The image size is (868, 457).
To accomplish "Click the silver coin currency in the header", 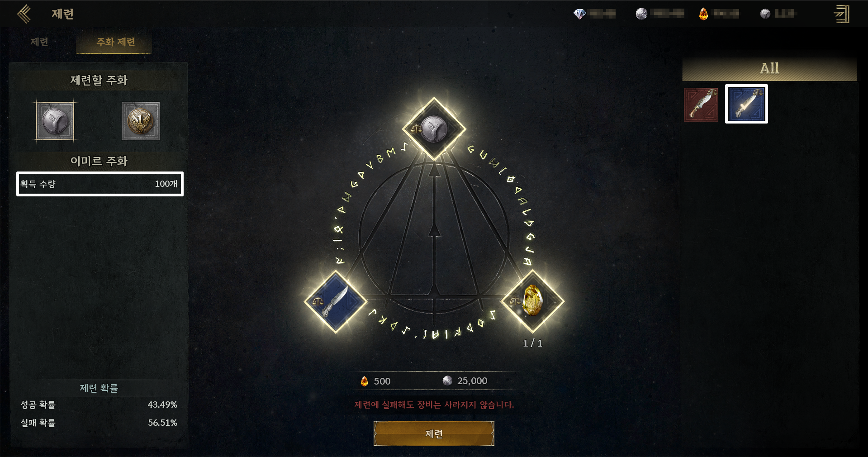I will pos(641,14).
